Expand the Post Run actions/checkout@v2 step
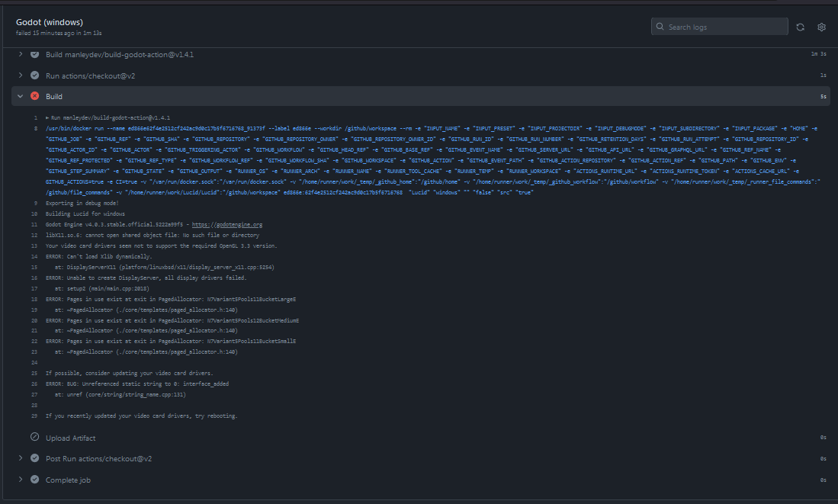This screenshot has width=838, height=504. coord(20,458)
